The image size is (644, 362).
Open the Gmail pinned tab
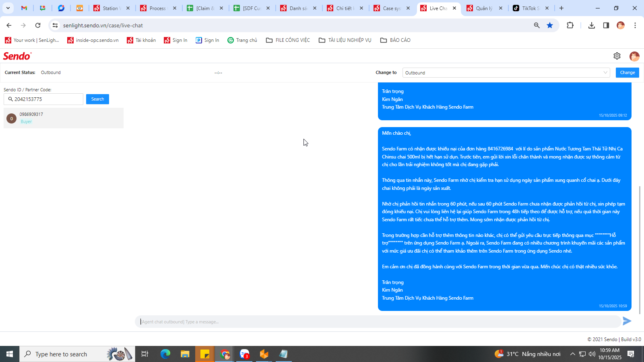click(24, 8)
